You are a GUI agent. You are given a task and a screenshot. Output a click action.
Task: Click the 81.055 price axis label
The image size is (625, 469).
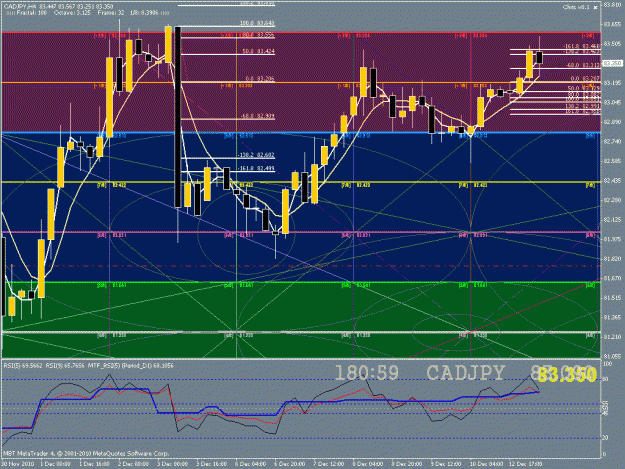pyautogui.click(x=613, y=356)
